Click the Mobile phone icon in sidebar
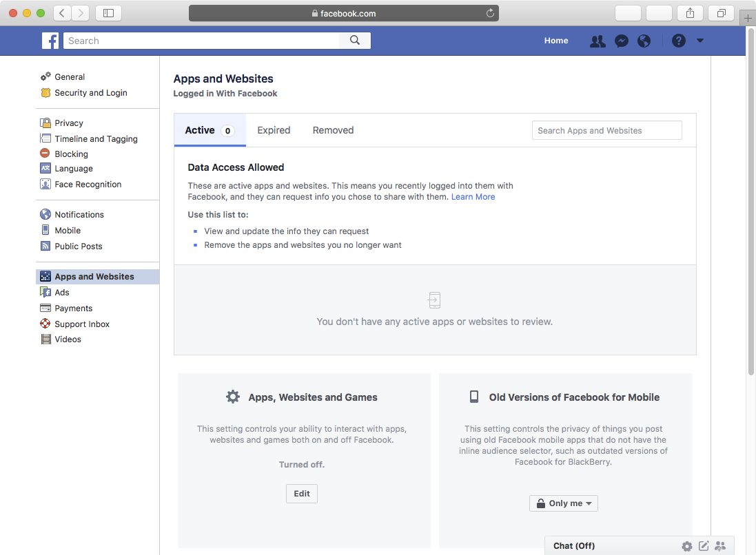This screenshot has width=756, height=555. [x=45, y=230]
